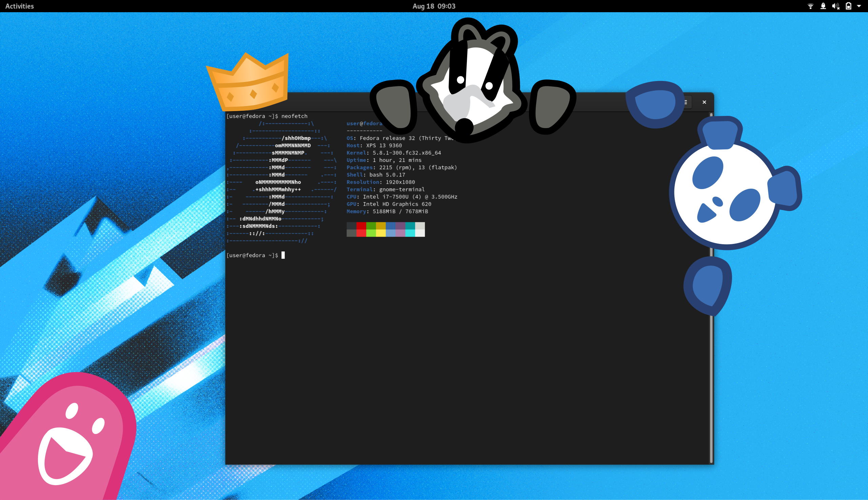Select the Host: XPS 13 9360 line
Viewport: 868px width, 500px height.
(x=374, y=145)
